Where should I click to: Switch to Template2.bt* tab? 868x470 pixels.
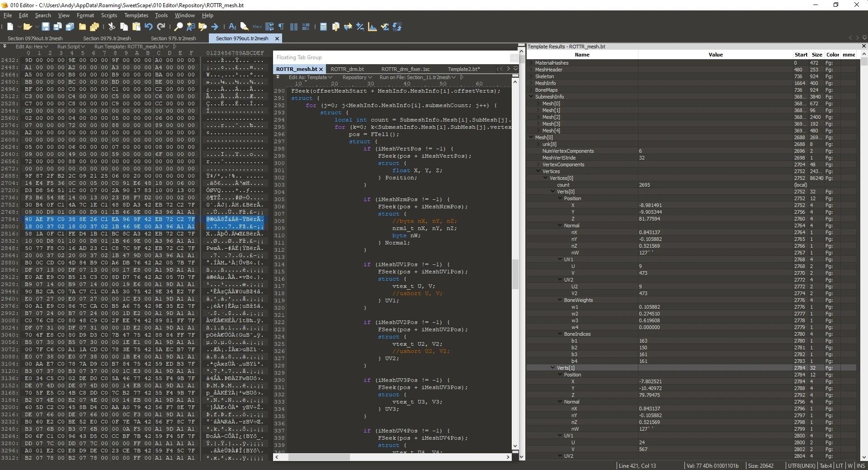[464, 69]
